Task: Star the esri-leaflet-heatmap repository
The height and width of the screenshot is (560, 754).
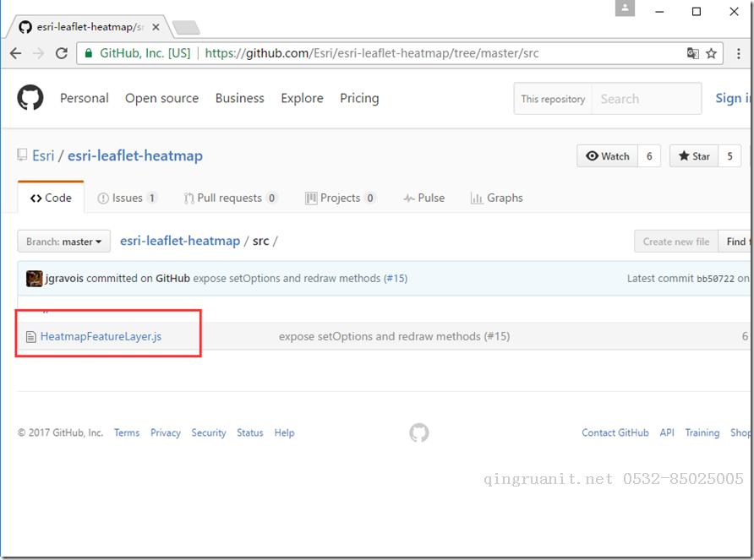Action: [x=694, y=156]
